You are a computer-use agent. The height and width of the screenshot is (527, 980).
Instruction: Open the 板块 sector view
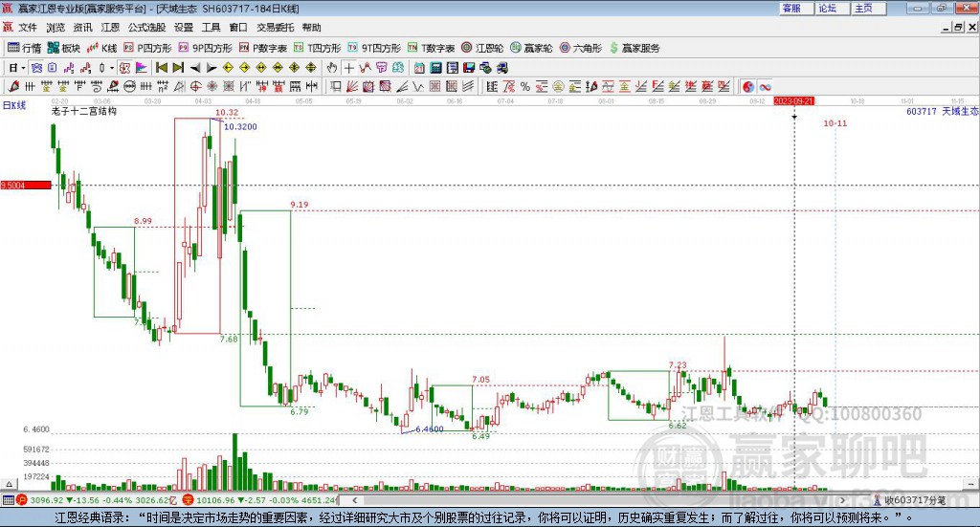[x=64, y=48]
